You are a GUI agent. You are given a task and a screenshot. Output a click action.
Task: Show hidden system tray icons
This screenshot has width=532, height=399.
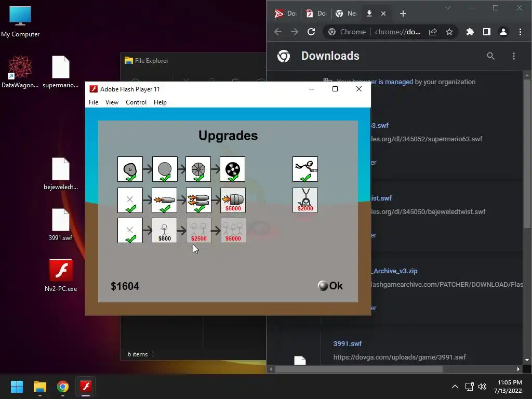coord(455,387)
